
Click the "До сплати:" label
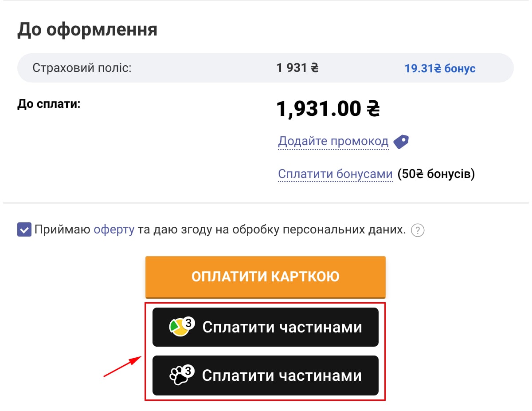(49, 104)
